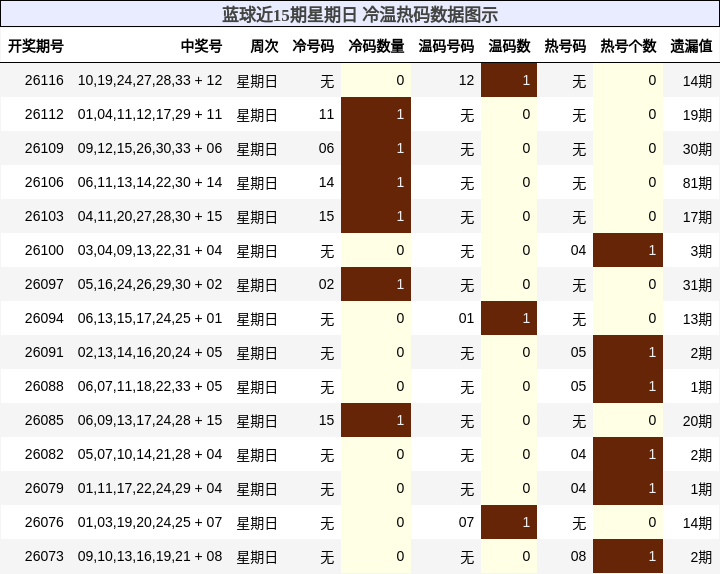Click highlighted hot count cell in row 26100
The height and width of the screenshot is (574, 720).
coord(628,250)
